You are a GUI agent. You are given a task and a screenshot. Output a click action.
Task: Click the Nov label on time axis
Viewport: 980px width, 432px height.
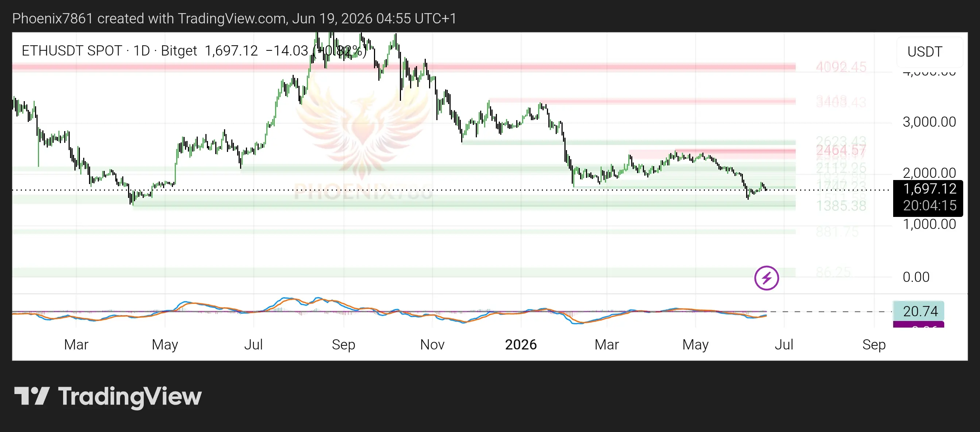pos(432,345)
